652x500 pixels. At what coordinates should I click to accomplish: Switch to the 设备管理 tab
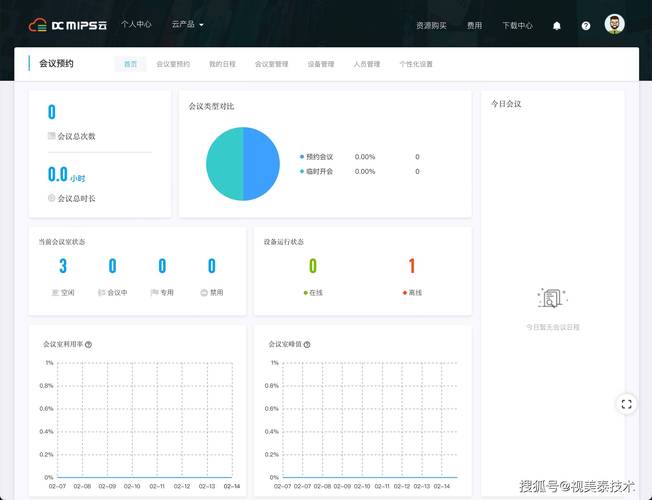(x=321, y=64)
